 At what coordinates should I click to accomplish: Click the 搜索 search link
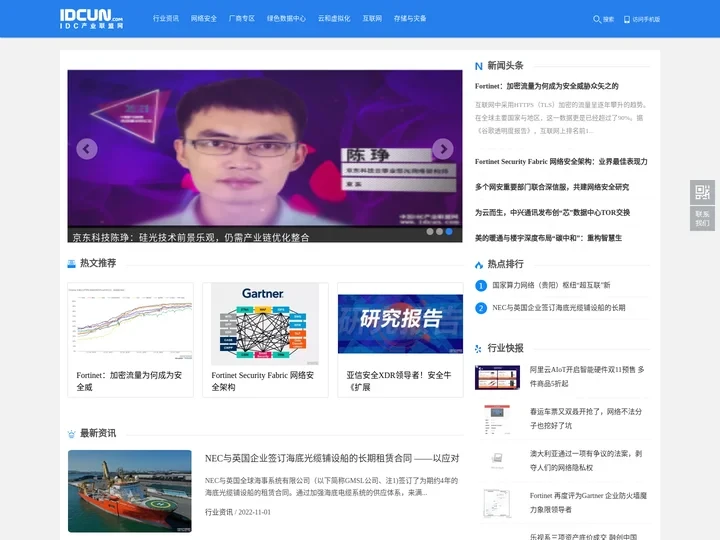[x=608, y=19]
